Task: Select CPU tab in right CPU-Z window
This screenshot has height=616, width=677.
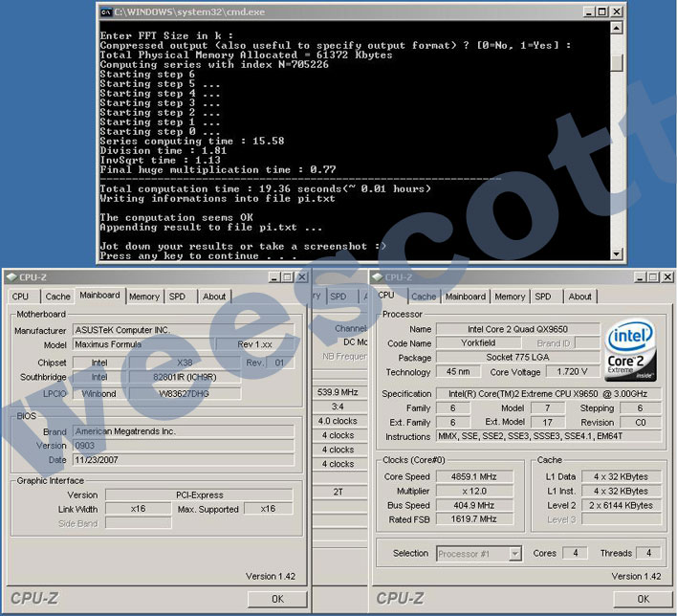Action: pos(386,295)
